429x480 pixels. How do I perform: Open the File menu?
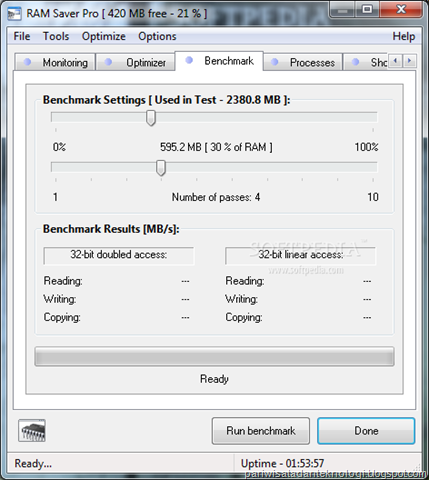click(x=22, y=36)
